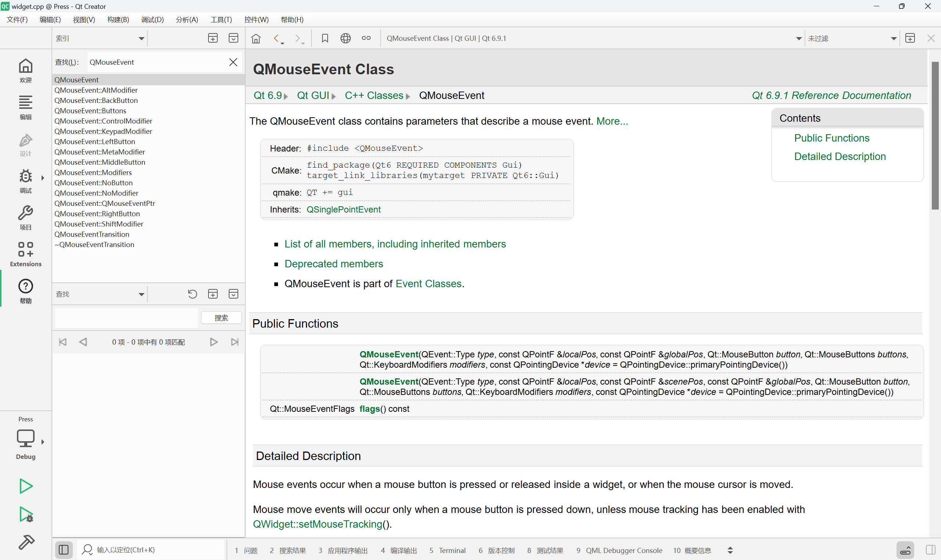Open help page in online documentation

[345, 39]
